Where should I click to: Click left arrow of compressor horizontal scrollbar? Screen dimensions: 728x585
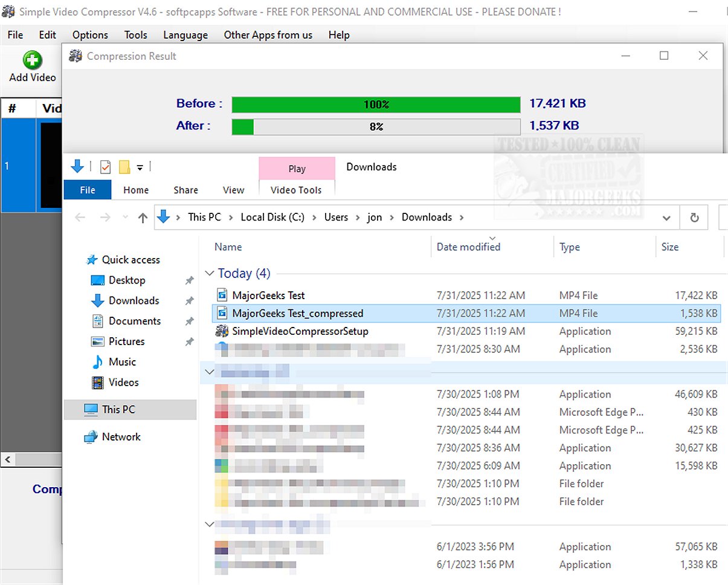(x=7, y=460)
